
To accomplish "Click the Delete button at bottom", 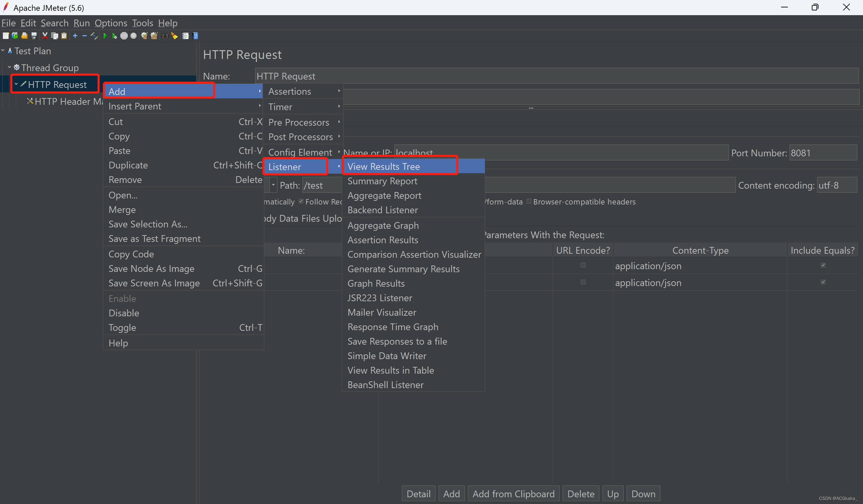I will pos(581,494).
